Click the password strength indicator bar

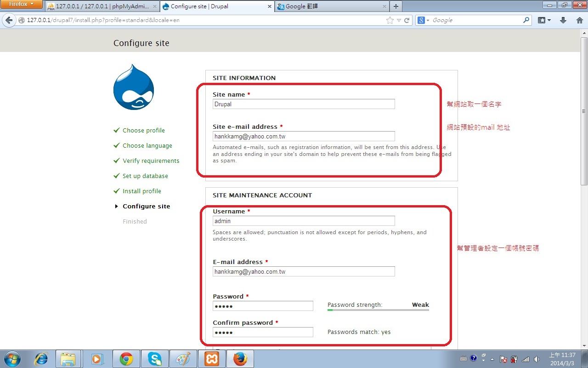pos(378,310)
